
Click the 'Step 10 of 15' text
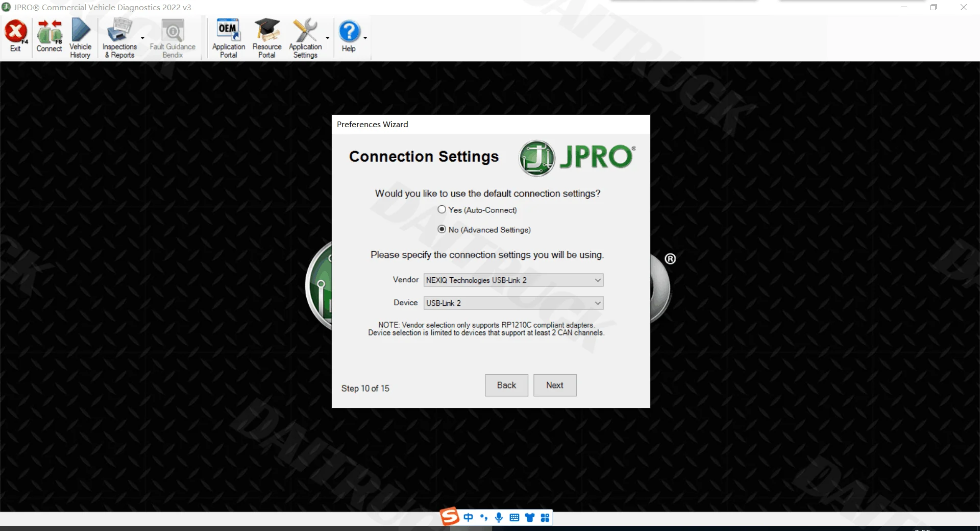point(365,388)
